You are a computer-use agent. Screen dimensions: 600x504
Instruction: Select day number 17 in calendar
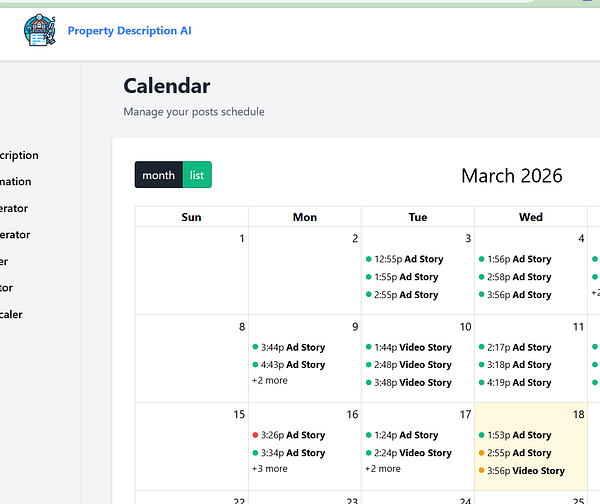coord(465,414)
